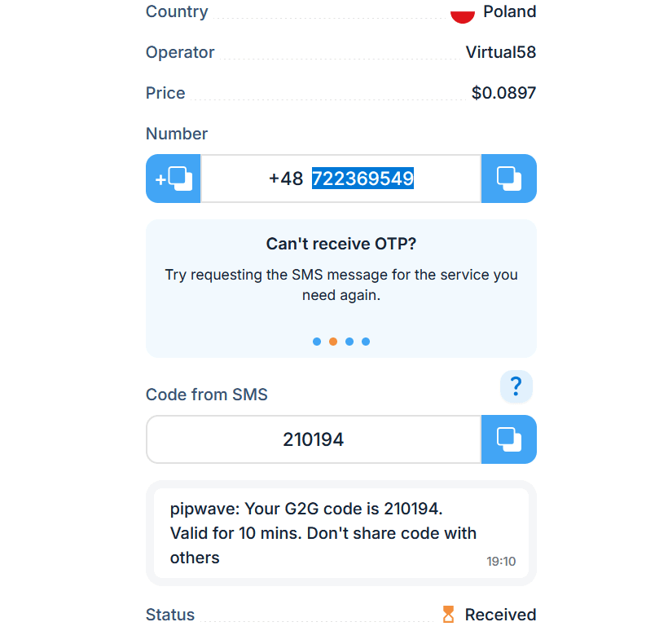Viewport: 646px width, 644px height.
Task: Click the 19:10 message timestamp
Action: (x=501, y=561)
